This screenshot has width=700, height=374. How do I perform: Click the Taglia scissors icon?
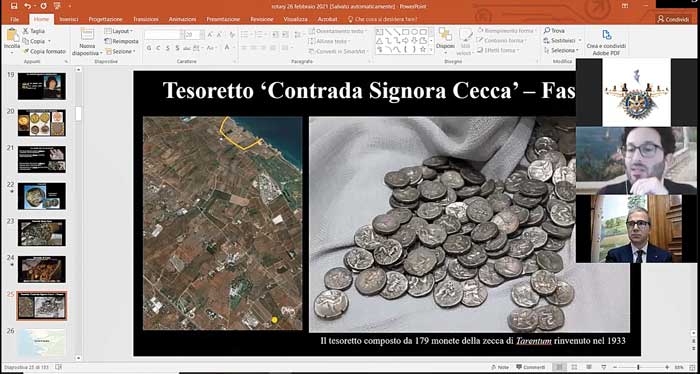tap(26, 31)
